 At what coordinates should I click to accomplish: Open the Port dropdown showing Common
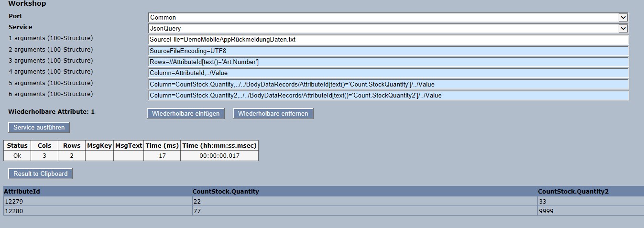pyautogui.click(x=388, y=17)
